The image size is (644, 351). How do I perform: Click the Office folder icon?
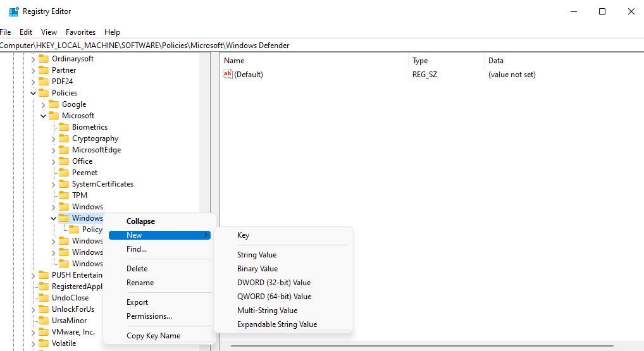point(64,161)
